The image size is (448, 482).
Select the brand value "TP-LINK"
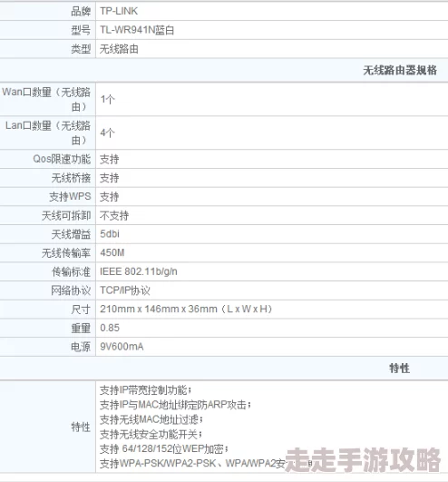[x=119, y=11]
